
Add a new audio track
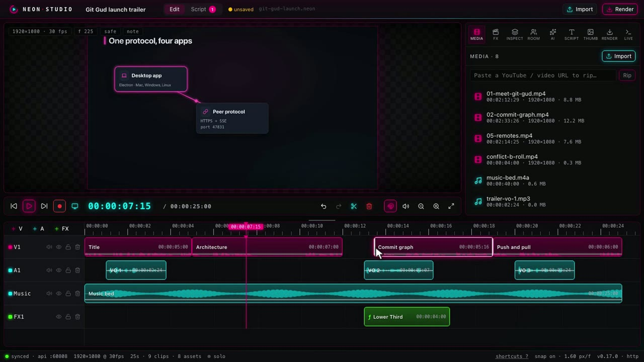tap(39, 229)
